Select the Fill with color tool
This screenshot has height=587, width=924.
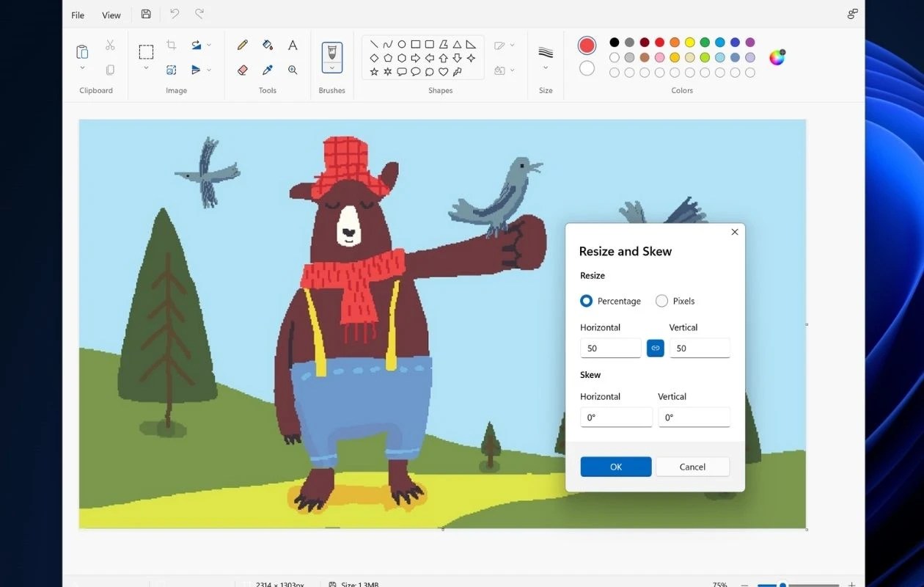coord(267,45)
